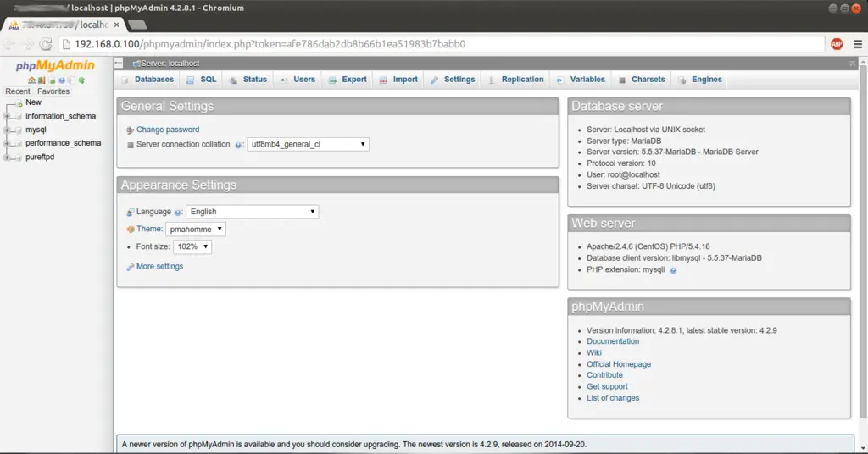Close the localhost browser tab
The image size is (868, 454).
116,25
